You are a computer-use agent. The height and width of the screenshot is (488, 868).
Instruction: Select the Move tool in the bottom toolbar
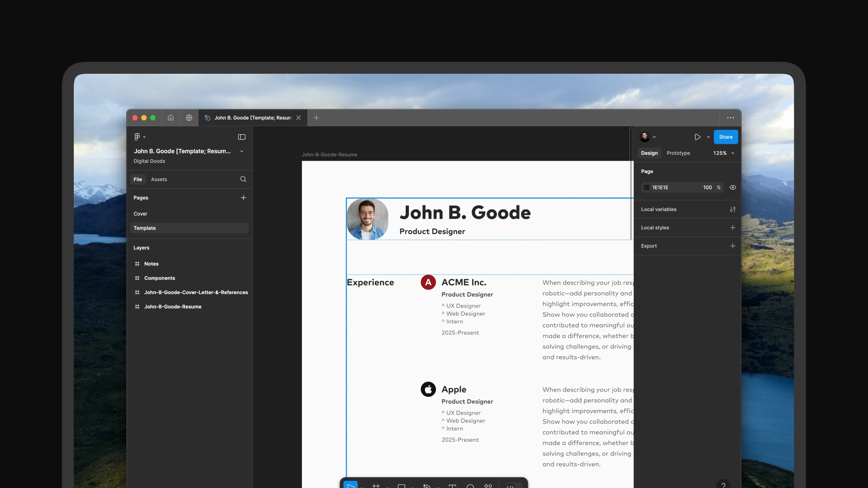[350, 485]
